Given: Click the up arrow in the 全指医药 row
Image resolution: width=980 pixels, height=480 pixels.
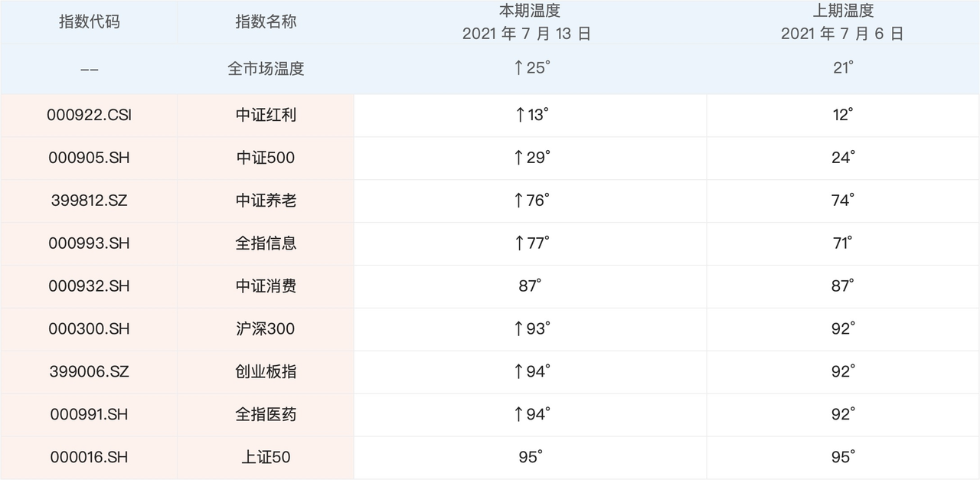Looking at the screenshot, I should pos(520,415).
